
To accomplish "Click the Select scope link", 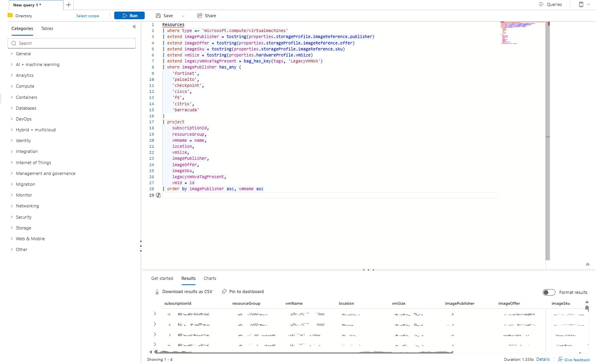I will 87,16.
